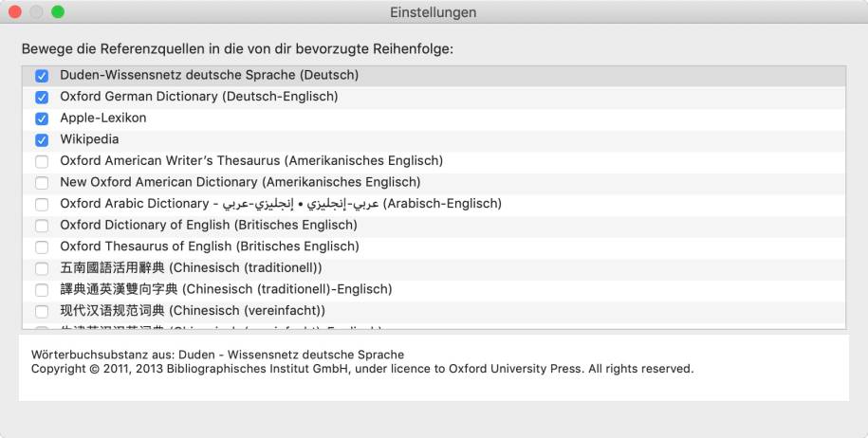868x438 pixels.
Task: Tick Oxford Dictionary of English checkbox
Action: [x=42, y=226]
